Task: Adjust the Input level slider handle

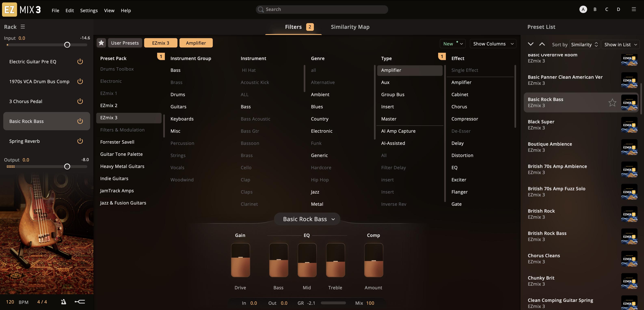Action: pyautogui.click(x=67, y=45)
